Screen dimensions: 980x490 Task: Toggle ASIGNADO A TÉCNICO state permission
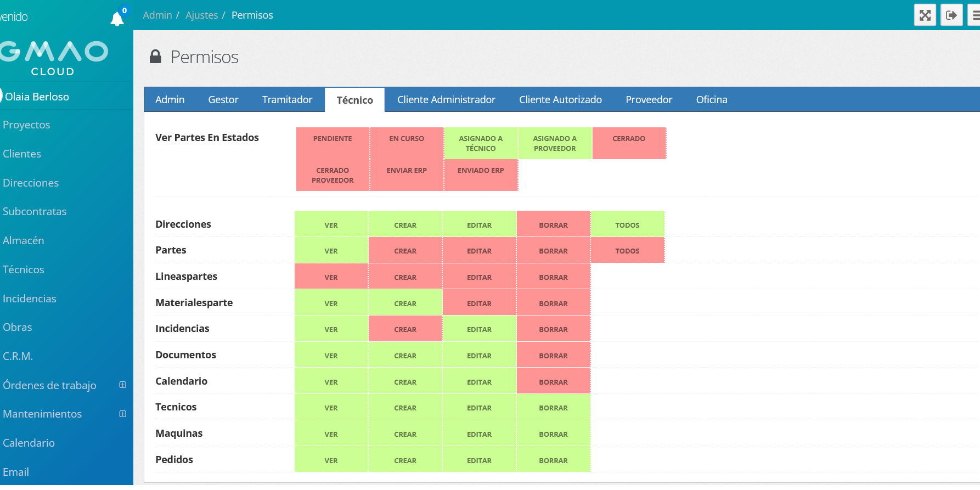[x=481, y=143]
